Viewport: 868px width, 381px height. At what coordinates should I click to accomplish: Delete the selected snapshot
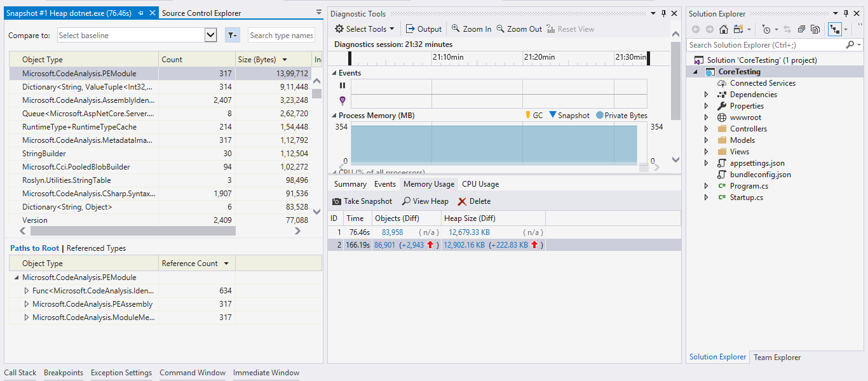tap(474, 201)
